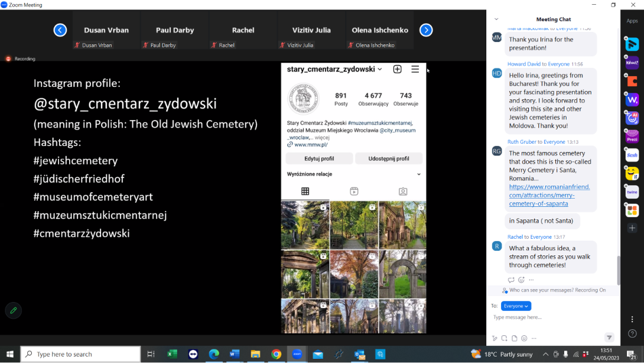644x363 pixels.
Task: Click the Windows taskbar search box
Action: click(x=80, y=354)
